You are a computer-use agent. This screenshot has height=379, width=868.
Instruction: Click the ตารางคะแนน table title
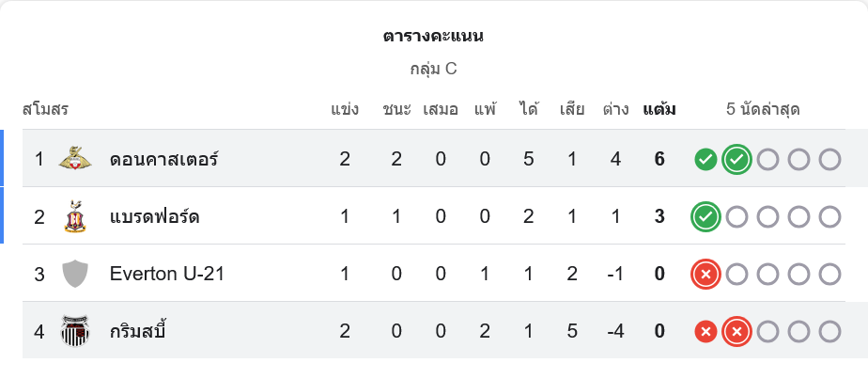433,37
